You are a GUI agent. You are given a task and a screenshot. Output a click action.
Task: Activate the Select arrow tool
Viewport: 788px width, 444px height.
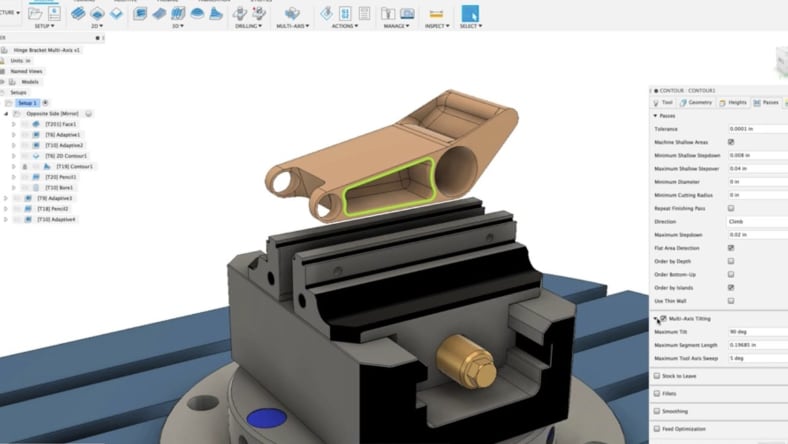coord(470,14)
